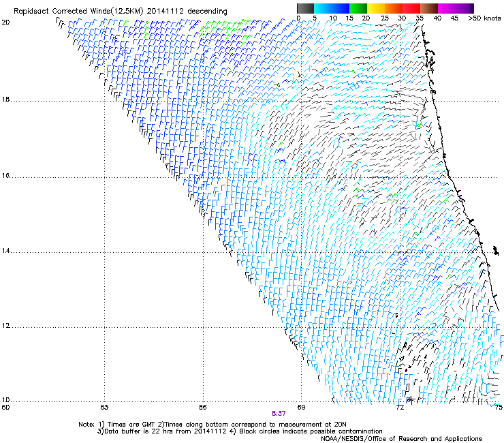Viewport: 504px width, 443px height.
Task: Click the orange 25-30 knots legend swatch
Action: (x=394, y=8)
